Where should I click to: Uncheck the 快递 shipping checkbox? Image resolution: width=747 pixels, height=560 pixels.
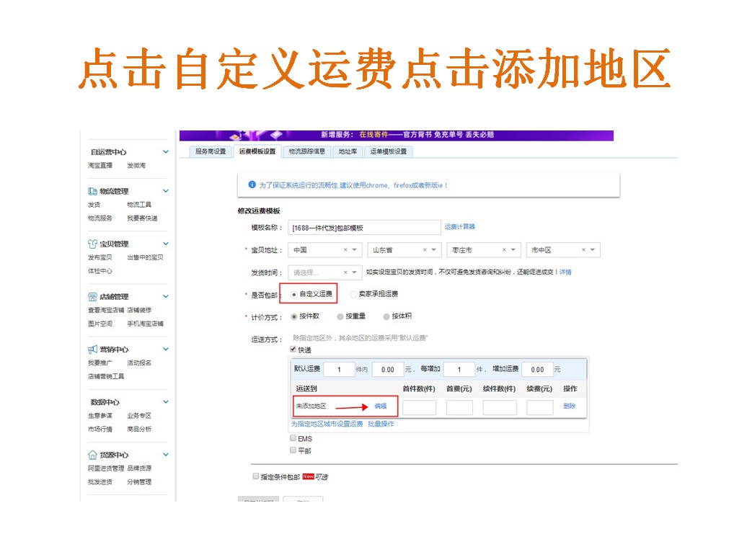click(x=291, y=350)
